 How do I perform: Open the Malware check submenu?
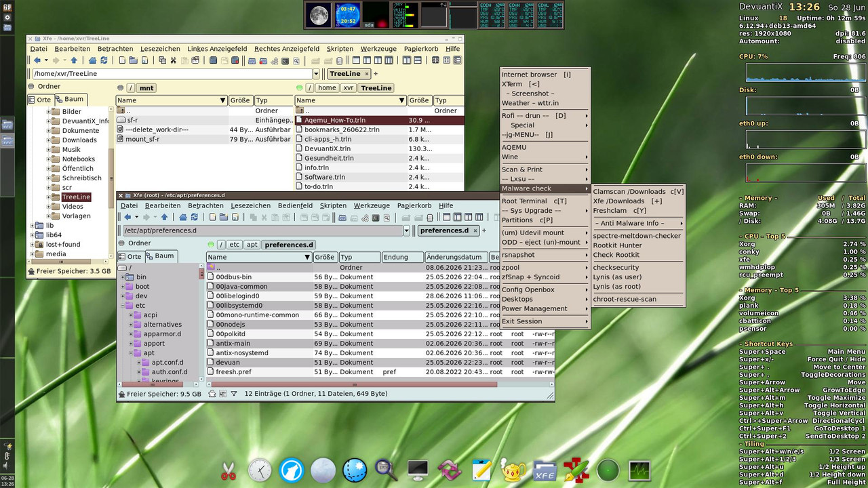(545, 188)
